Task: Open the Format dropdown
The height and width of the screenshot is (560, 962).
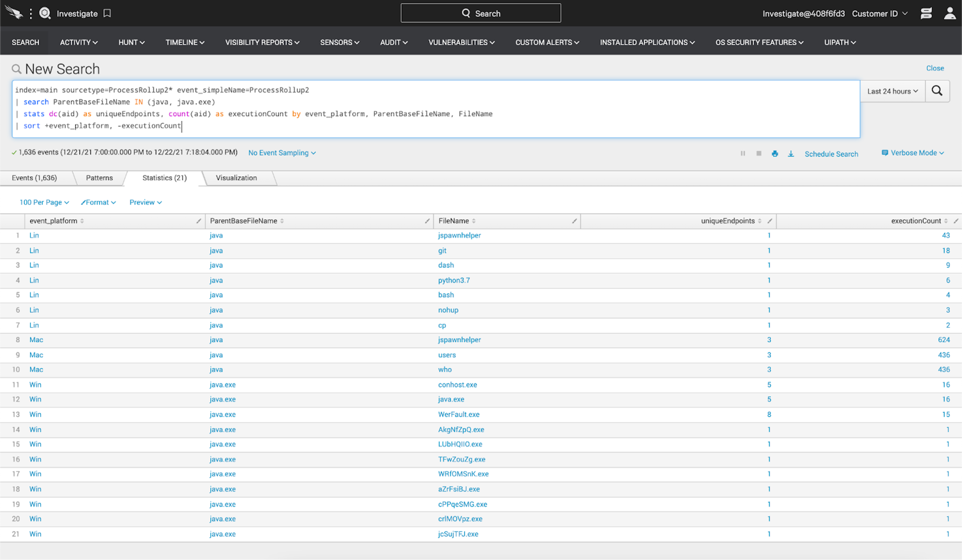Action: coord(98,202)
